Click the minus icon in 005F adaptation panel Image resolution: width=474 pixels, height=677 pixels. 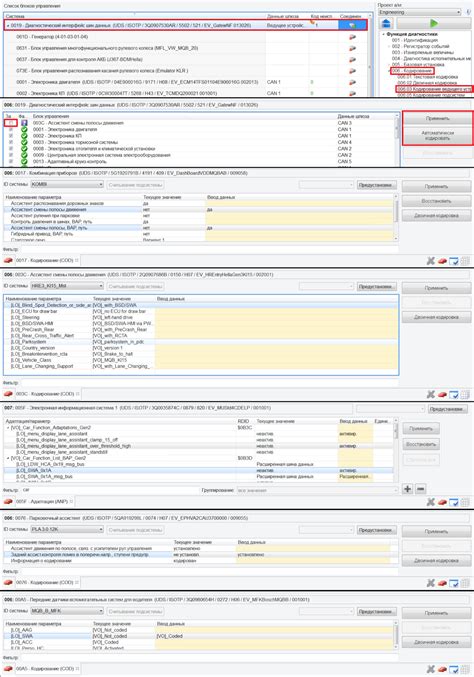[420, 489]
